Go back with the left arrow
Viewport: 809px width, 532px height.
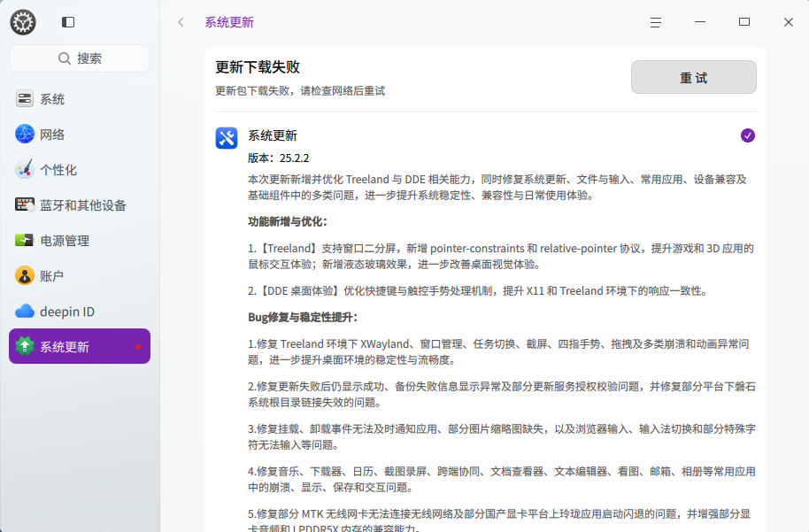181,22
